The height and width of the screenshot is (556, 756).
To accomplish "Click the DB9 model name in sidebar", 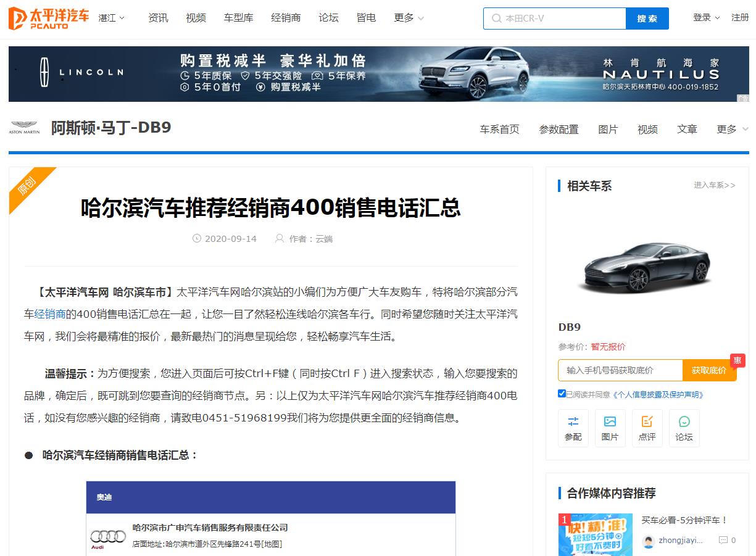I will coord(570,327).
